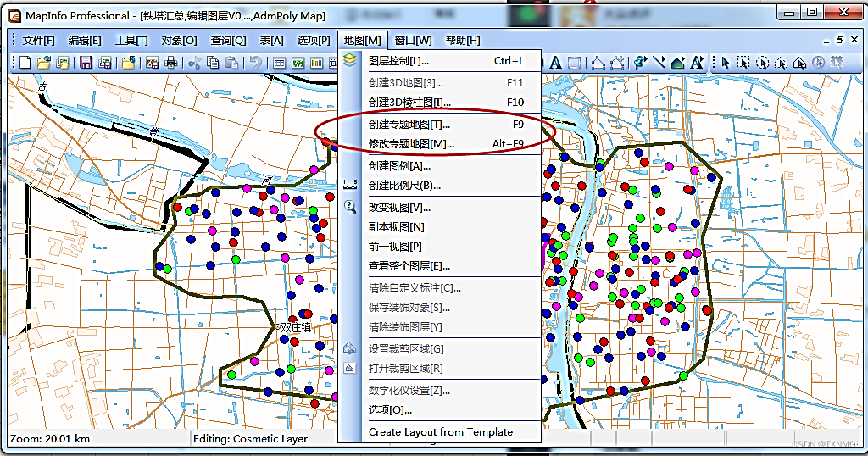The image size is (868, 456).
Task: Choose 选项[O]... in the map menu
Action: (x=440, y=410)
